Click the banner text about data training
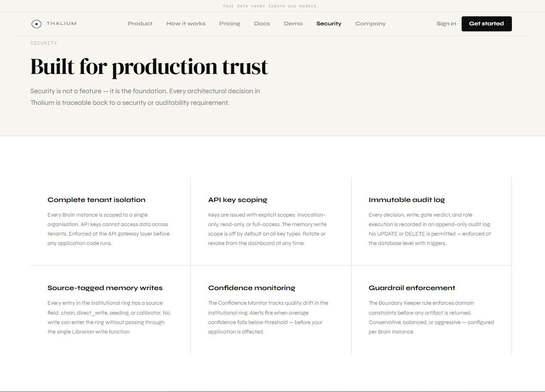Screen dimensions: 545x392 click(x=271, y=6)
